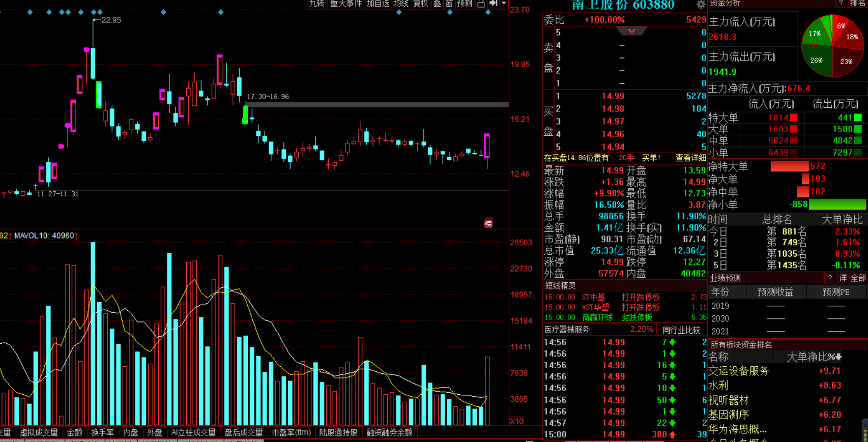Image resolution: width=868 pixels, height=442 pixels.
Task: Select the 融资融券余额 indicator tab
Action: point(389,432)
